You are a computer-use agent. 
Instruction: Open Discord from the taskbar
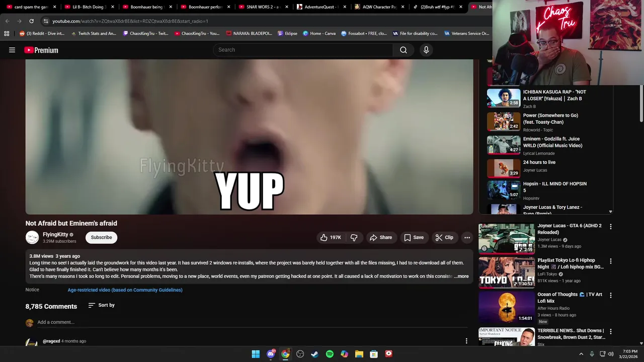point(271,354)
